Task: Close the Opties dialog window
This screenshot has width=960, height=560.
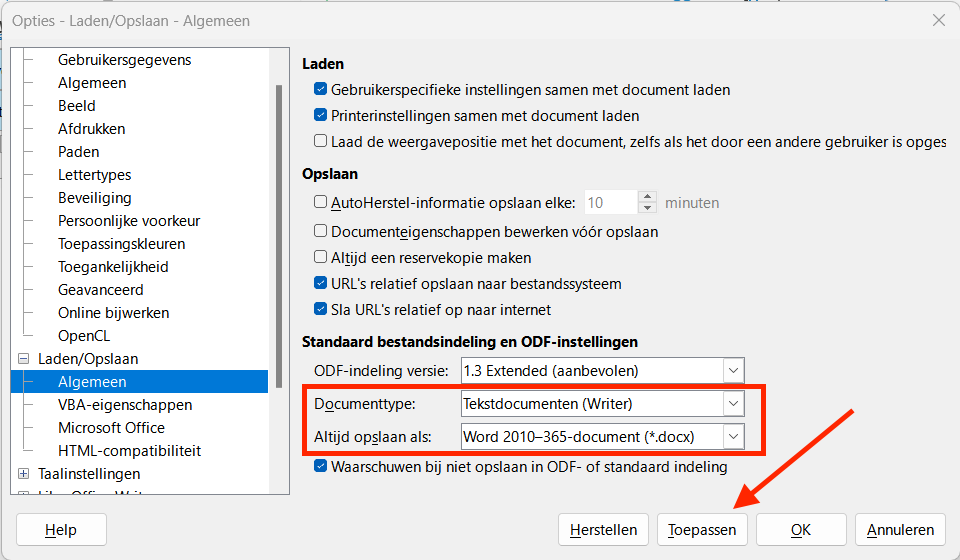Action: [938, 20]
